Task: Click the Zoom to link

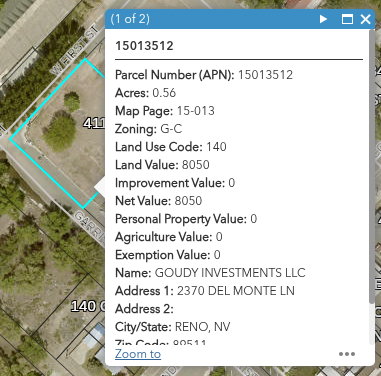Action: click(138, 354)
